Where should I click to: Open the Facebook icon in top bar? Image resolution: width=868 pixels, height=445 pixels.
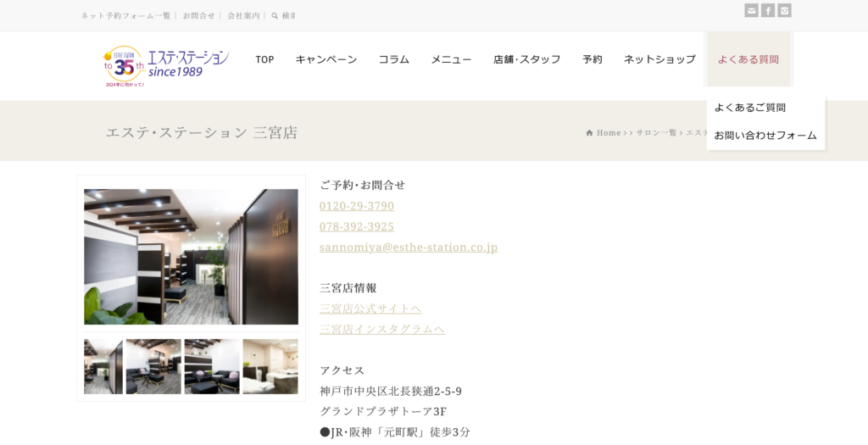(x=768, y=10)
